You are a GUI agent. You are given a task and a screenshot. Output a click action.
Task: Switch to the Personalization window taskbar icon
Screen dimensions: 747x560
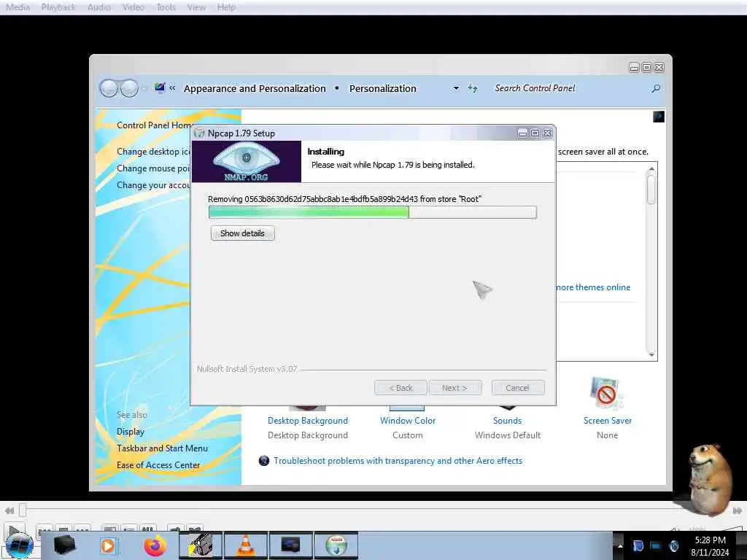coord(290,545)
